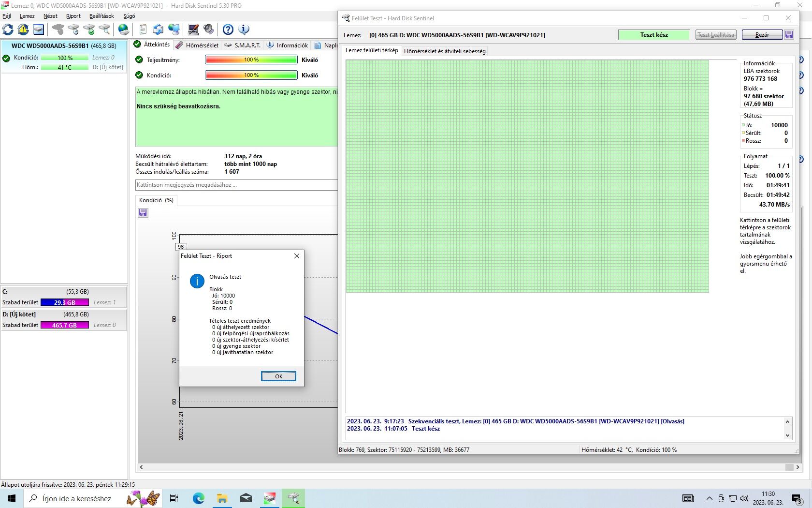812x508 pixels.
Task: Open the Riport menu
Action: point(73,16)
